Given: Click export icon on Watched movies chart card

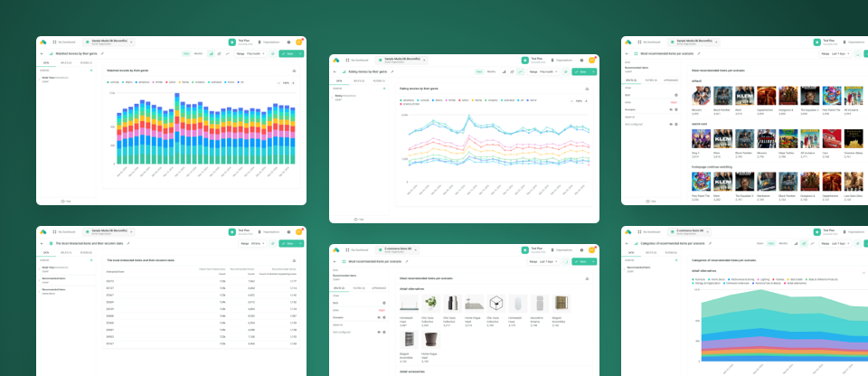Looking at the screenshot, I should pos(293,70).
